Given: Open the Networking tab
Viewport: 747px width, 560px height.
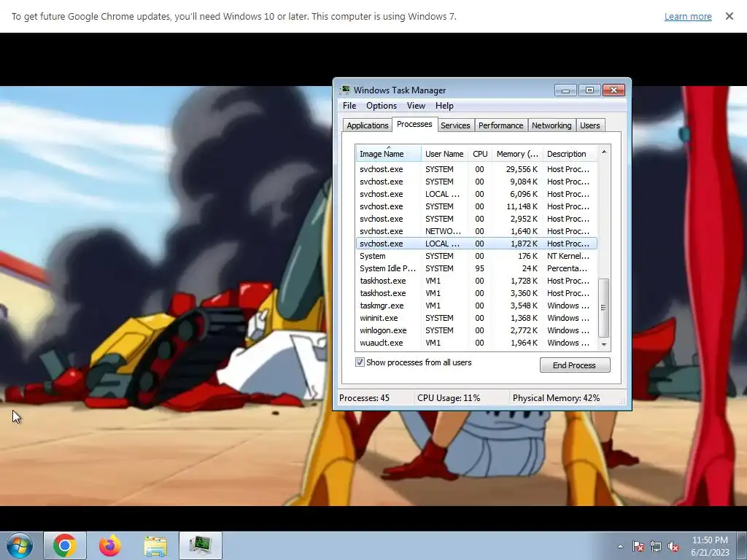Looking at the screenshot, I should pyautogui.click(x=551, y=125).
